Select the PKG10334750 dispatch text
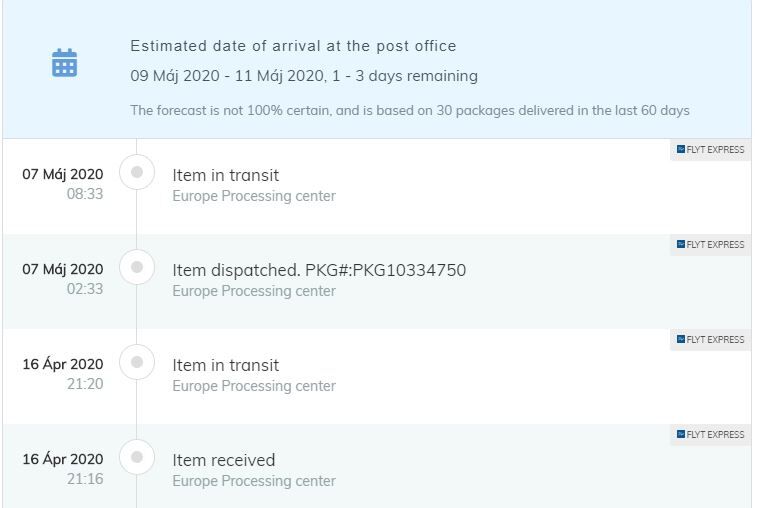 [319, 270]
